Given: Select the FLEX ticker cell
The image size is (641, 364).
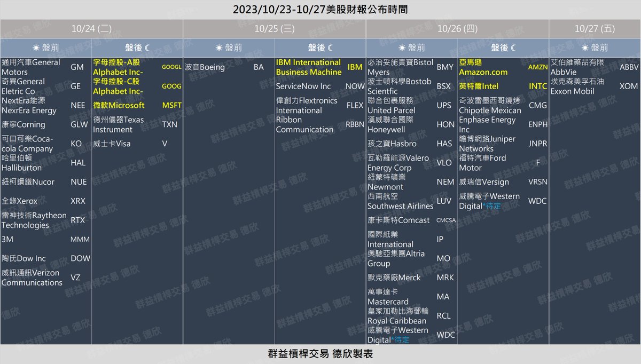Looking at the screenshot, I should 355,106.
